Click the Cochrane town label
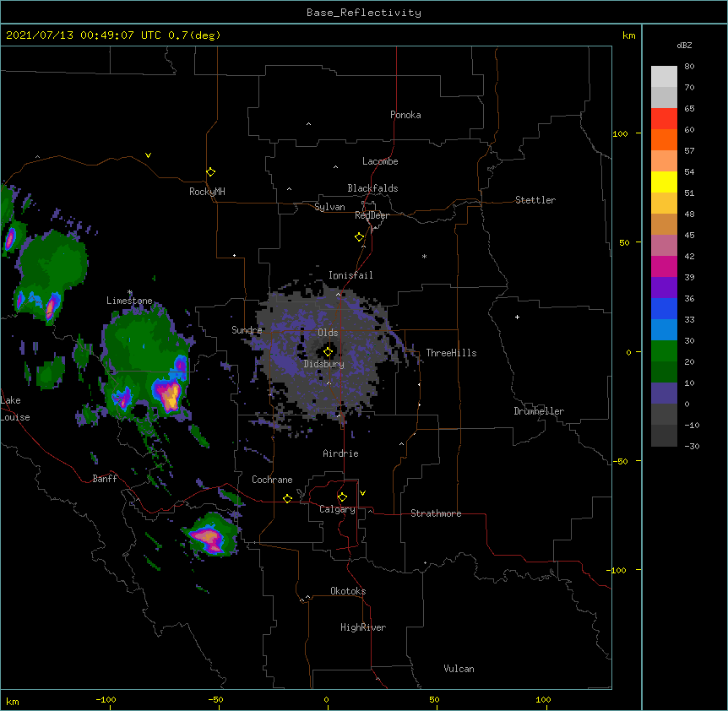Viewport: 728px width, 711px height. 272,480
